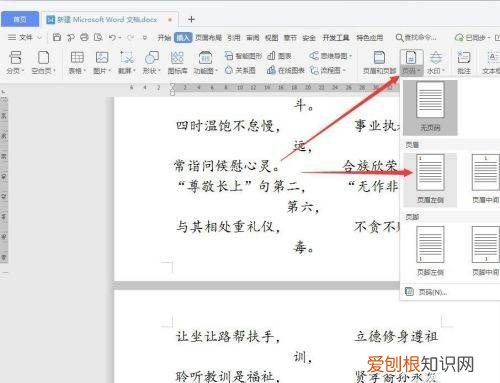500x383 pixels.
Task: Click the text line 常诣问候慰心灵
Action: tap(227, 166)
